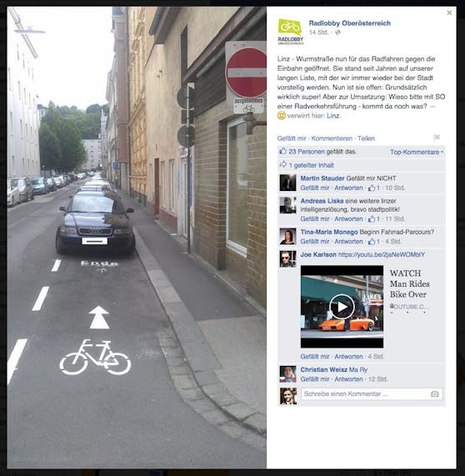Open Joe Karlson's avatar
This screenshot has width=465, height=476.
pos(287,259)
